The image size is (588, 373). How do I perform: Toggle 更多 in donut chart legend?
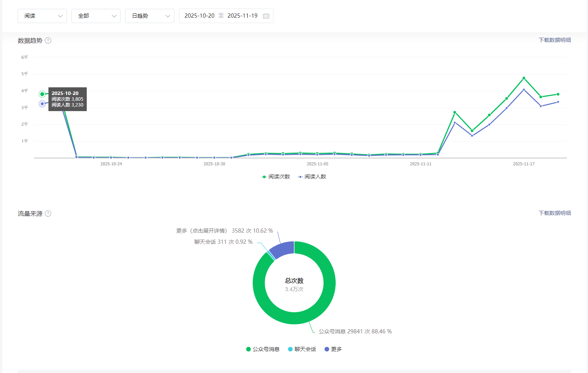click(x=333, y=349)
